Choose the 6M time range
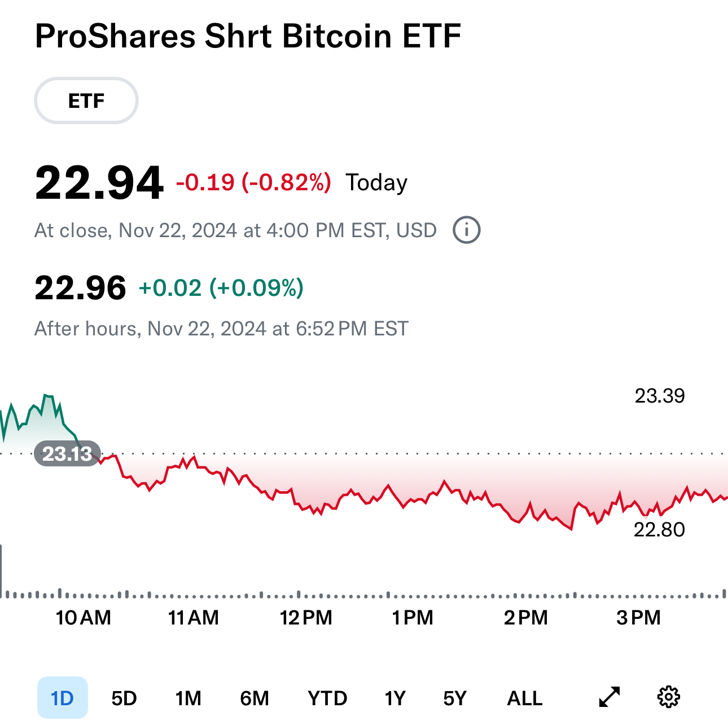This screenshot has height=725, width=728. click(255, 698)
